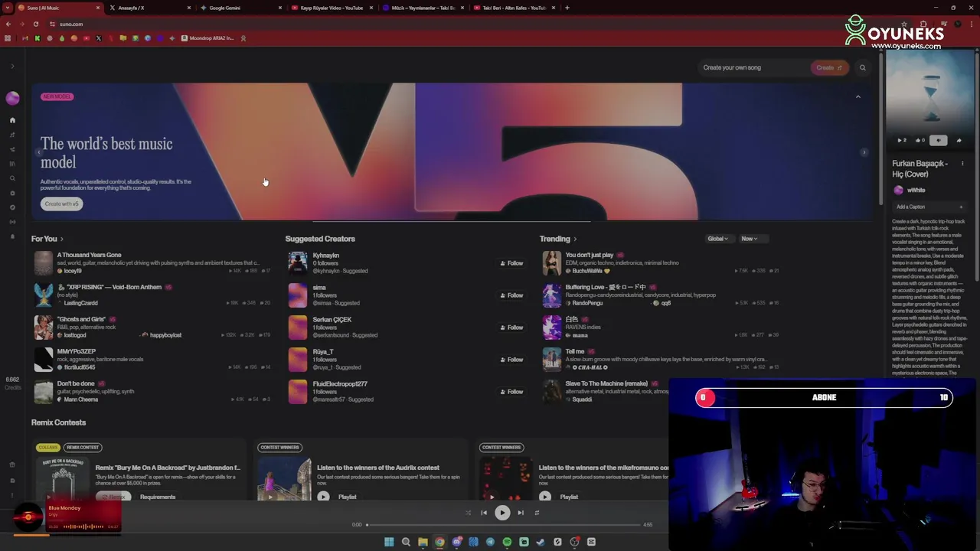Skip to previous track in player
The height and width of the screenshot is (551, 980).
pyautogui.click(x=484, y=513)
